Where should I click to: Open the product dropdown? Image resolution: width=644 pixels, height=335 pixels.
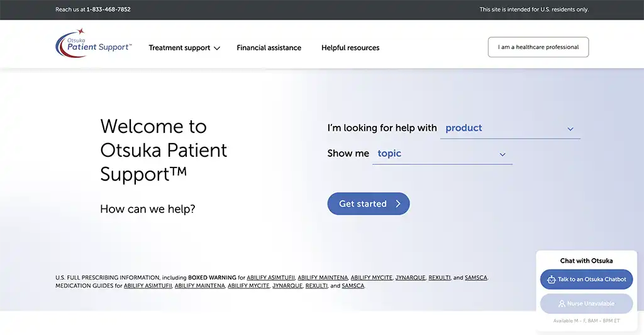(x=509, y=128)
